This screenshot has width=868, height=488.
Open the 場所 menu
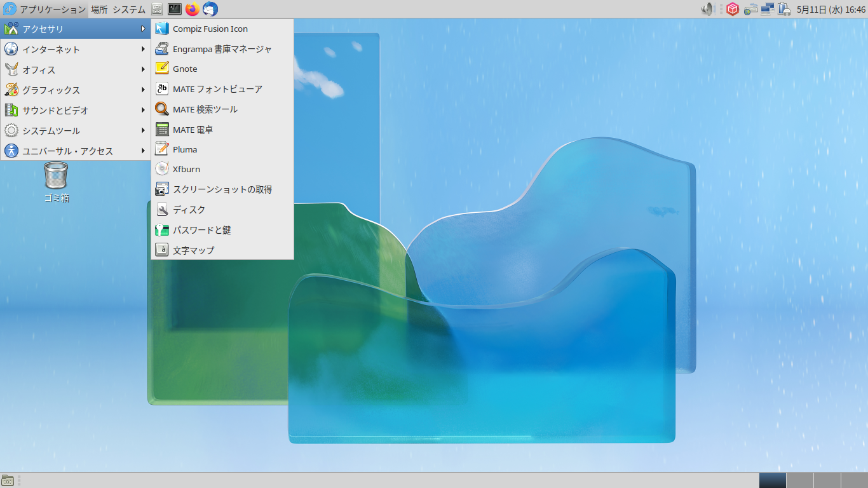(x=99, y=10)
